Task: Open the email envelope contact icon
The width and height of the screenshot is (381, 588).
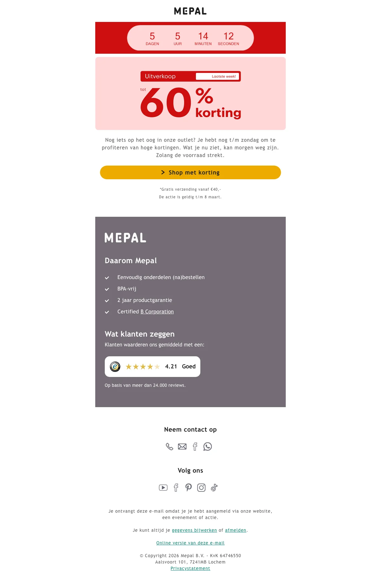Action: pyautogui.click(x=182, y=447)
